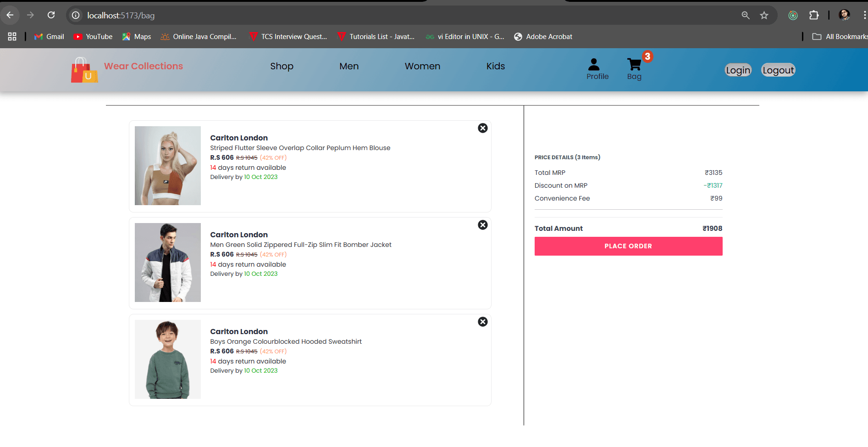The height and width of the screenshot is (447, 868).
Task: Remove the Hooded Sweatshirt from bag
Action: pyautogui.click(x=483, y=322)
